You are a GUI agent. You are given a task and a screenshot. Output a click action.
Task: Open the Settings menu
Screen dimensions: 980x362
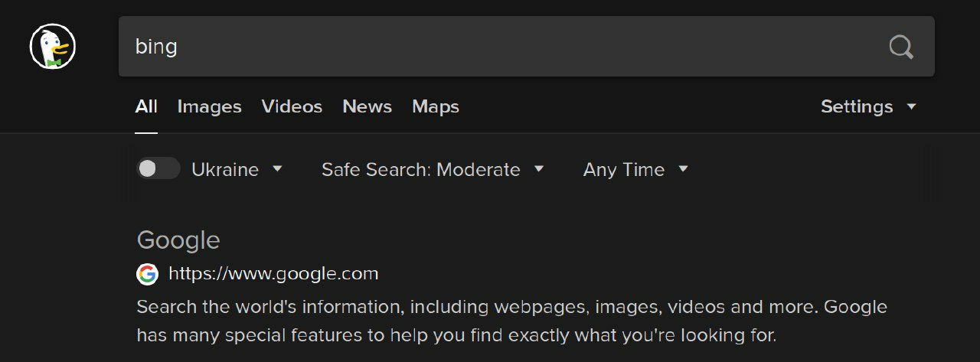click(856, 106)
